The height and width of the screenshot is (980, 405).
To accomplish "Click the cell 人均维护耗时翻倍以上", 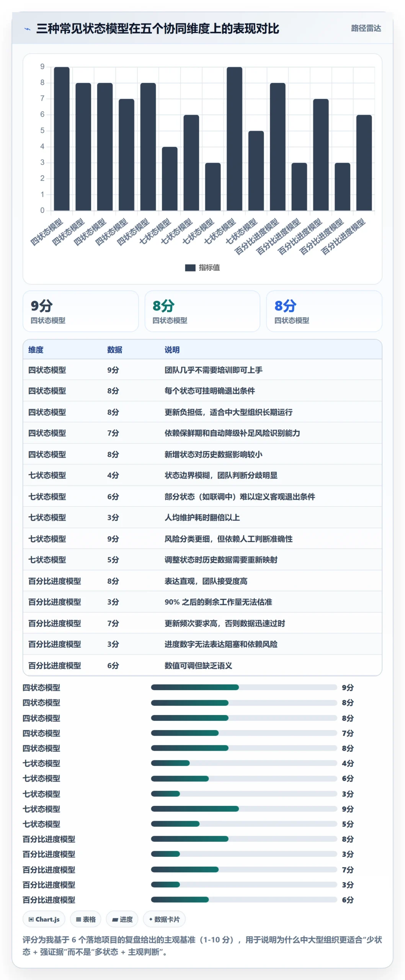I will click(x=202, y=518).
